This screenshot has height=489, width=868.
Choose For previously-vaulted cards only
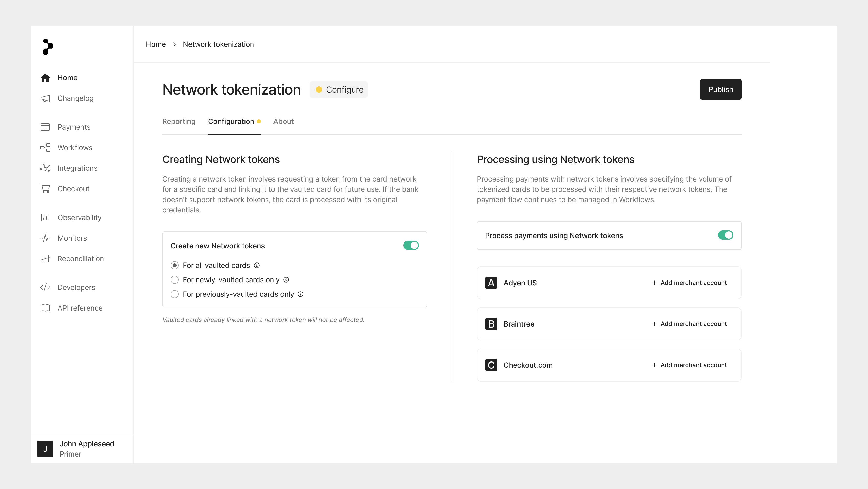click(175, 294)
